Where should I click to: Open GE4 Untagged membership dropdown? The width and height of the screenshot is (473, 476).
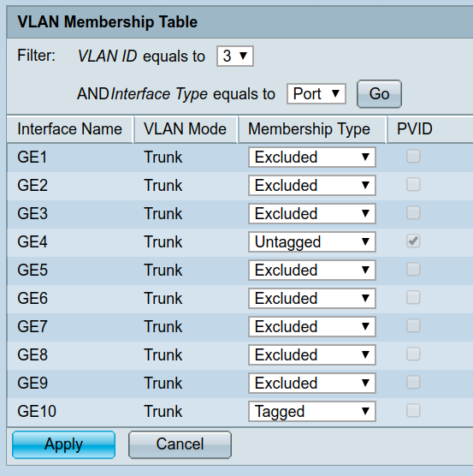(x=312, y=242)
